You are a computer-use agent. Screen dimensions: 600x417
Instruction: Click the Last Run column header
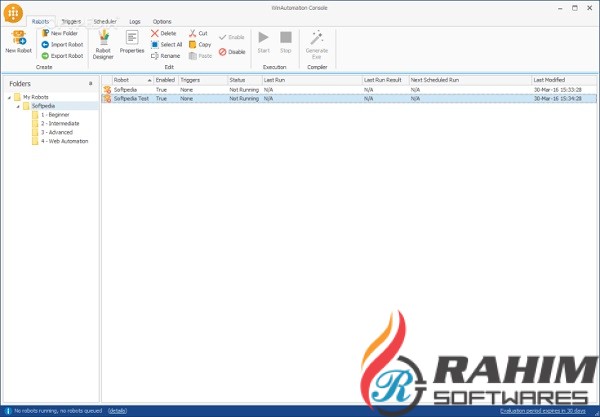(312, 80)
